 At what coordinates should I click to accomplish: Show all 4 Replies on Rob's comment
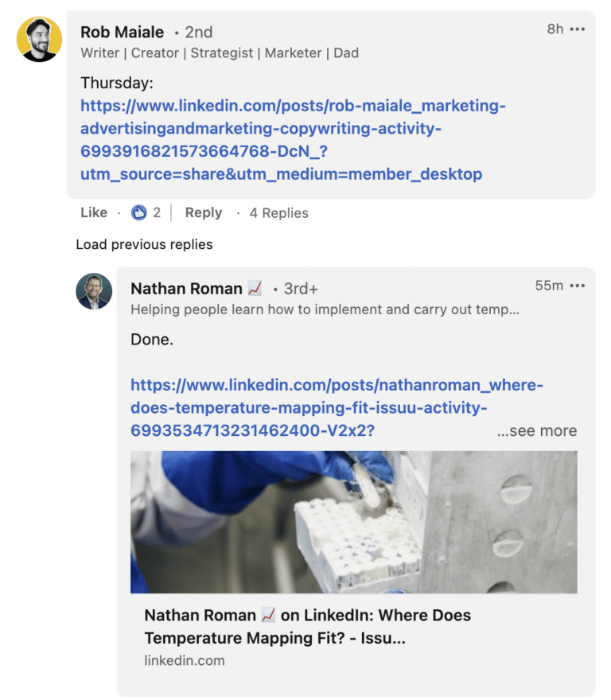[278, 212]
